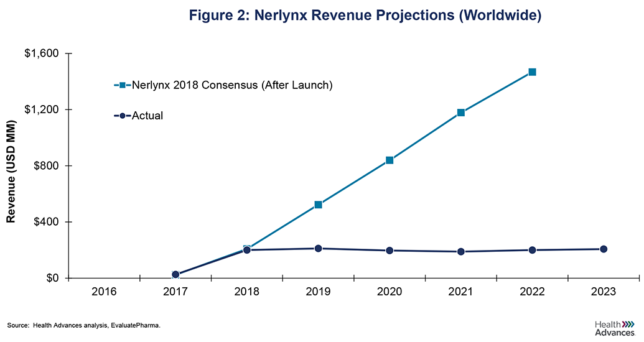The image size is (644, 342).
Task: Click the '2020' x-axis label
Action: coord(390,292)
